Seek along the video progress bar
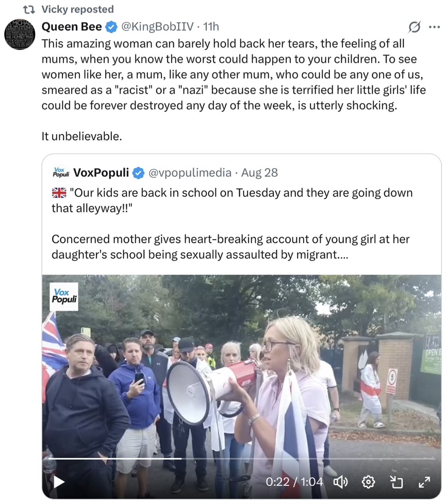The width and height of the screenshot is (447, 504). point(241,459)
